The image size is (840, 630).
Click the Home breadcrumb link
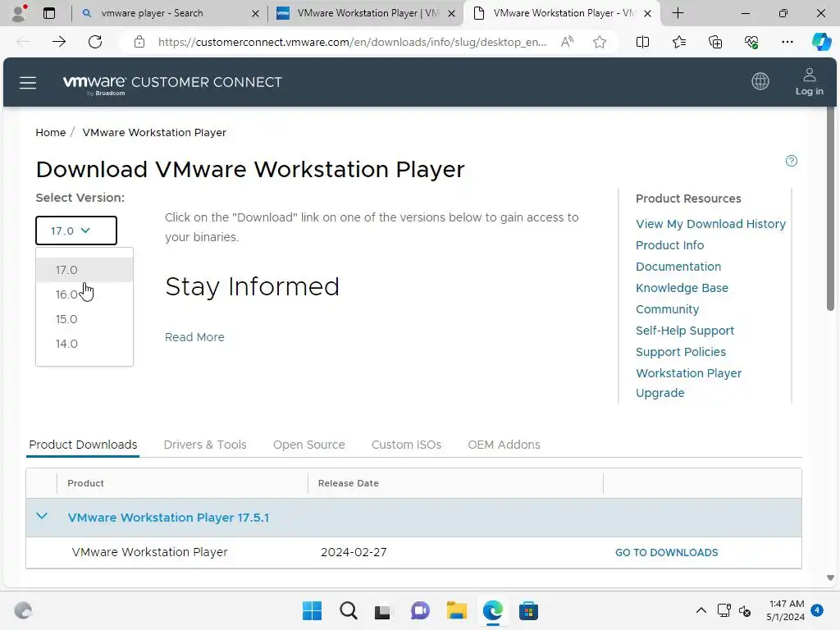point(50,132)
